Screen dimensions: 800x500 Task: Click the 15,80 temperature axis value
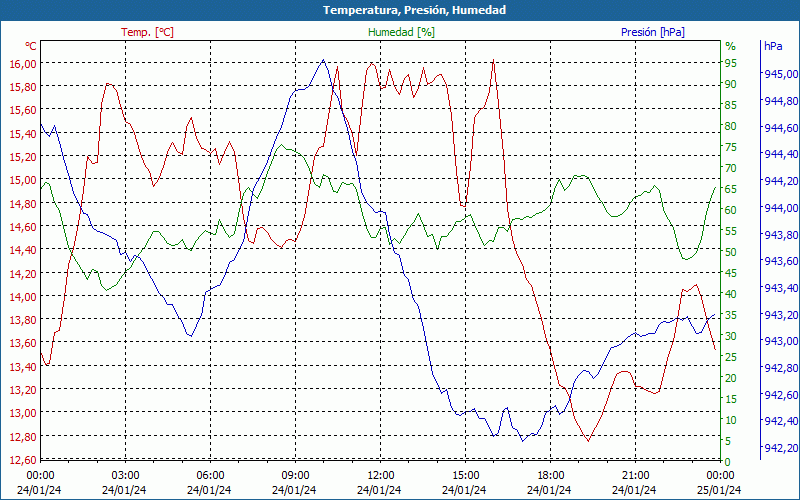pos(23,87)
